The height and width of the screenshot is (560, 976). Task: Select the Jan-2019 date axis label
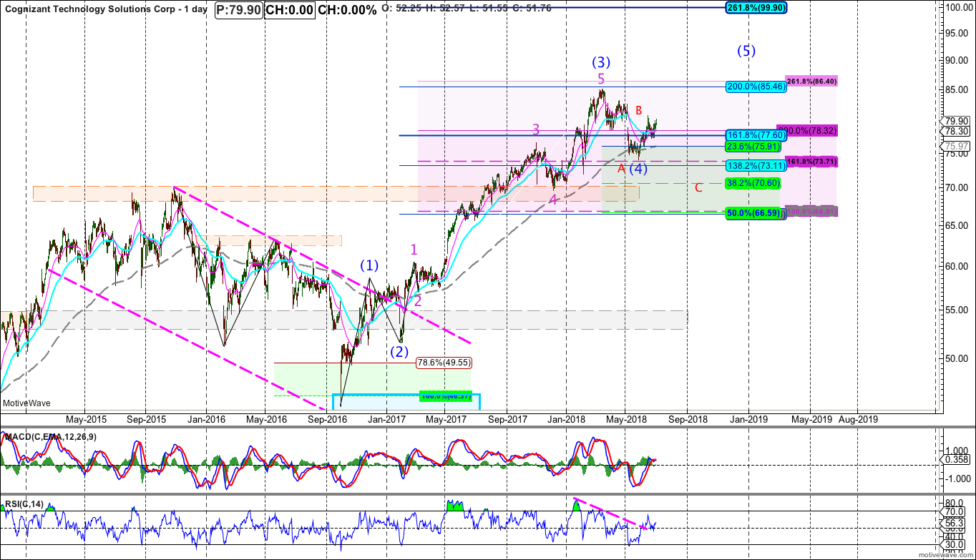click(749, 419)
